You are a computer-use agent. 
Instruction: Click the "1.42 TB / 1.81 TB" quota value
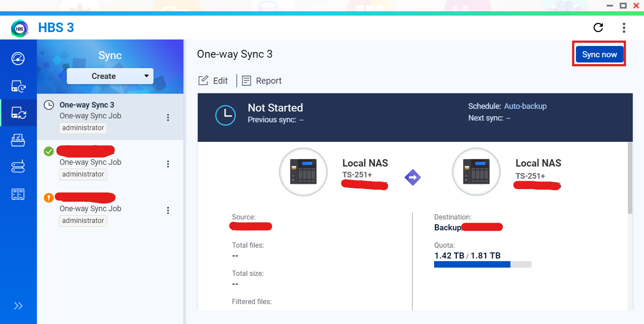pos(467,255)
